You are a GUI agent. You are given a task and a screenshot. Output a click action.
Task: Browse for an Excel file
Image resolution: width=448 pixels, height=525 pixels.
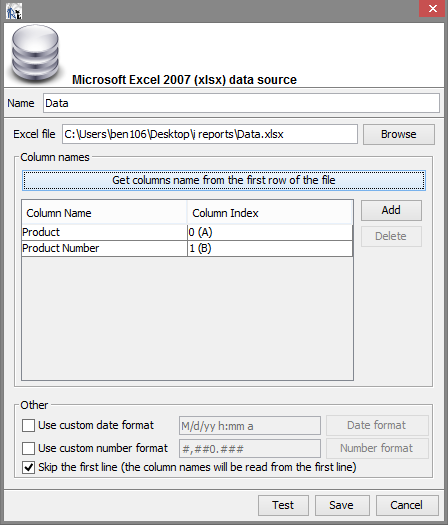click(399, 134)
